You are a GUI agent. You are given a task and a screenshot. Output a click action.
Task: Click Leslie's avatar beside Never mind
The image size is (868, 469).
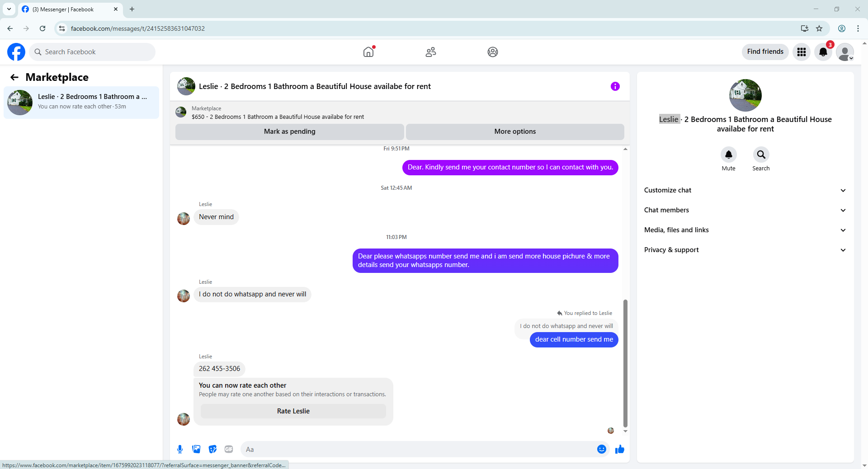(184, 219)
